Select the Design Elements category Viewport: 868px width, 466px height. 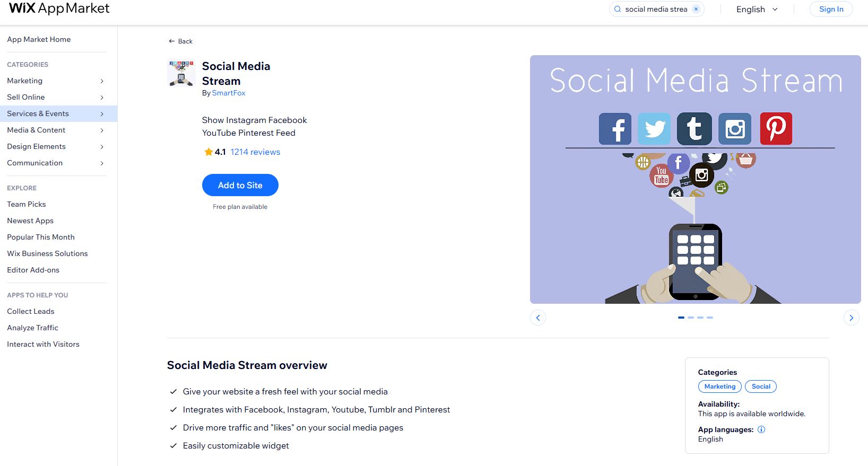(36, 146)
